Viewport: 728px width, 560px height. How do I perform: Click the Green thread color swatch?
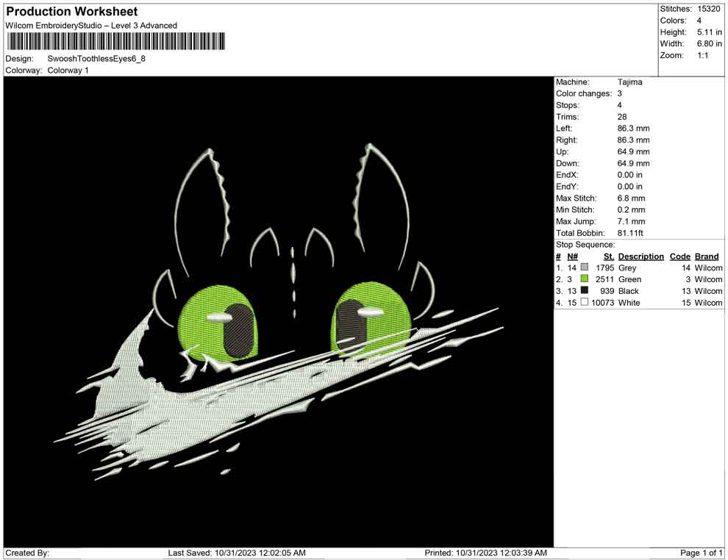click(x=585, y=279)
